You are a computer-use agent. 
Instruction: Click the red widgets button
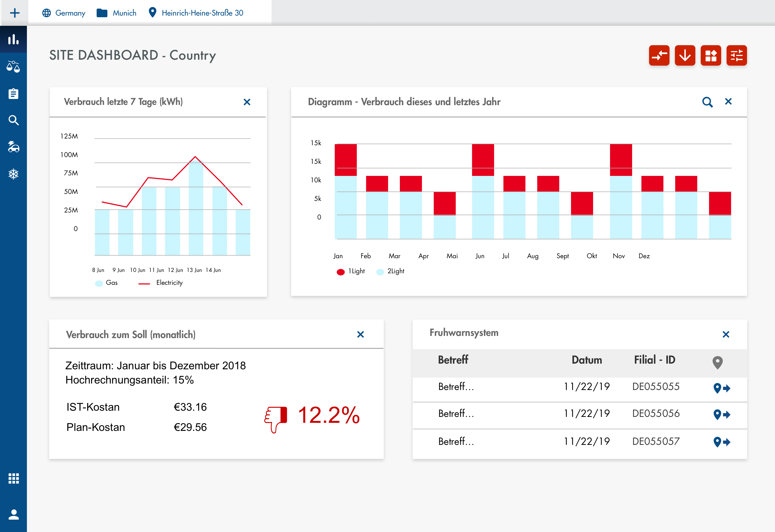click(711, 55)
